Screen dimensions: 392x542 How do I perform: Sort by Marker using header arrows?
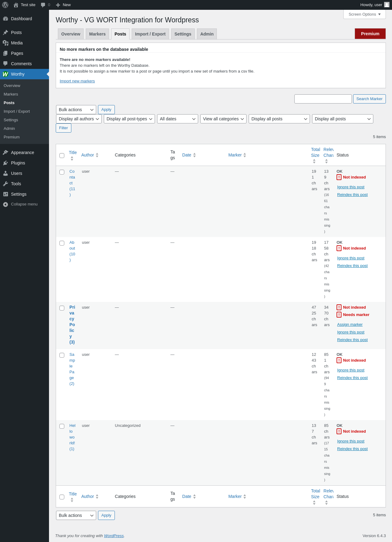pos(245,155)
